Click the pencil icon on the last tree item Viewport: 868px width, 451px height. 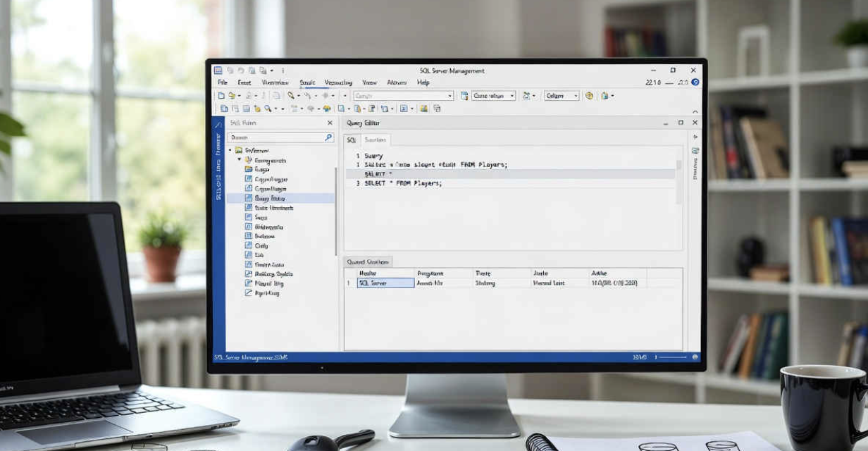[x=248, y=292]
